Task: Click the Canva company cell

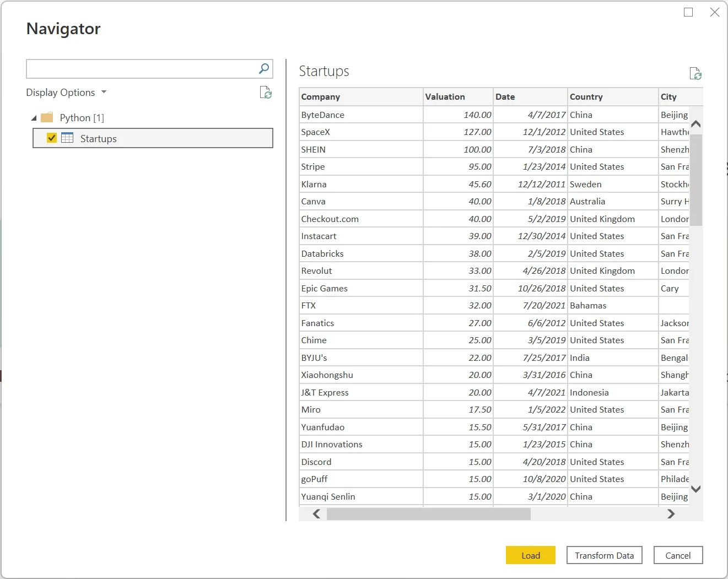Action: pyautogui.click(x=361, y=202)
